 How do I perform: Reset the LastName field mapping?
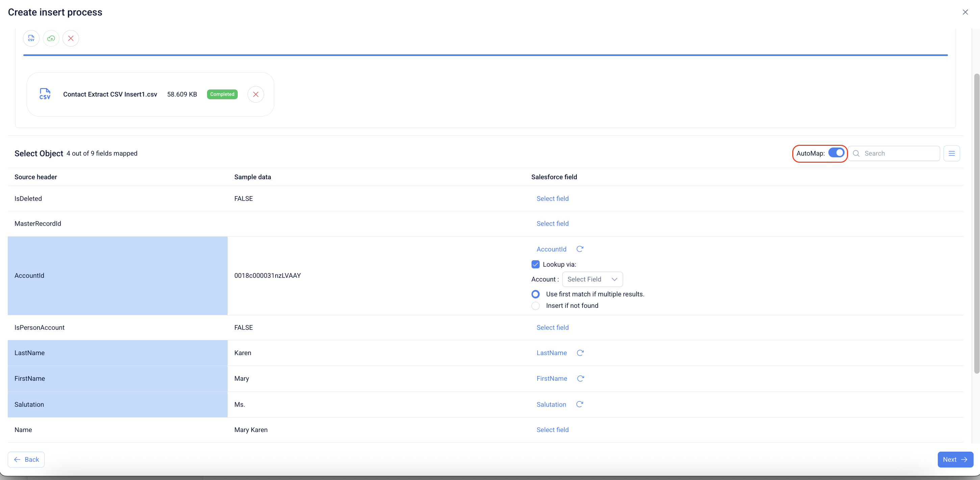pyautogui.click(x=580, y=353)
